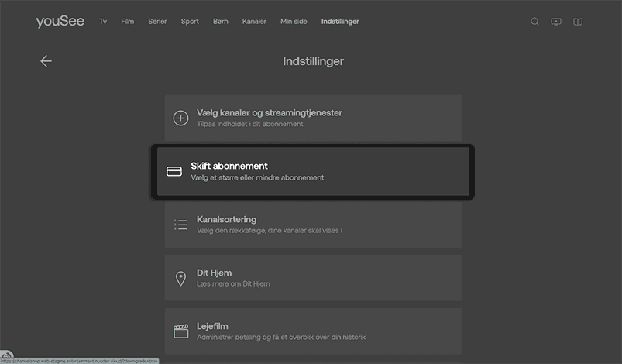The width and height of the screenshot is (622, 364).
Task: Click the clapperboard icon for Lejefilm
Action: coord(181,331)
